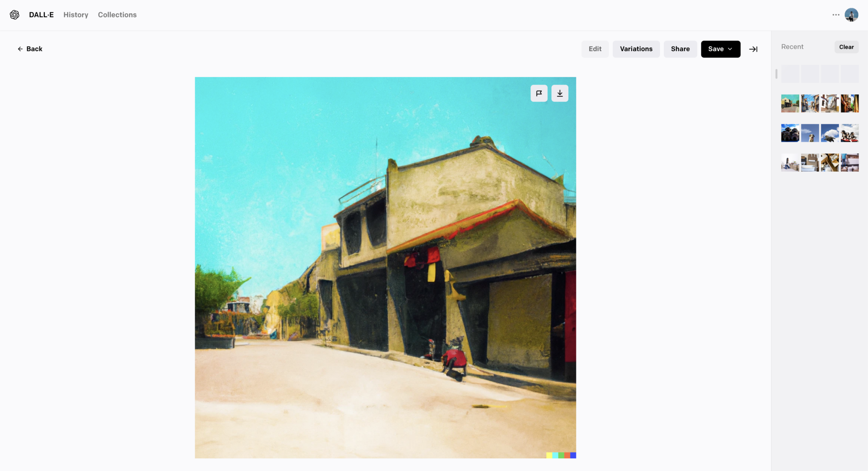Expand the Save dropdown chevron
868x471 pixels.
click(x=730, y=49)
